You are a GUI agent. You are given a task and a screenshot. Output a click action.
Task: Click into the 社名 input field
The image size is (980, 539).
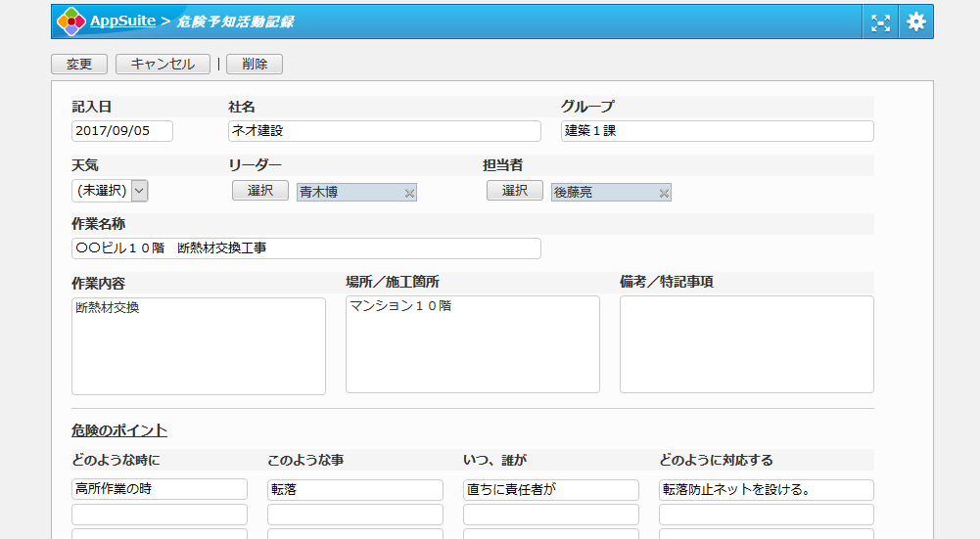384,131
